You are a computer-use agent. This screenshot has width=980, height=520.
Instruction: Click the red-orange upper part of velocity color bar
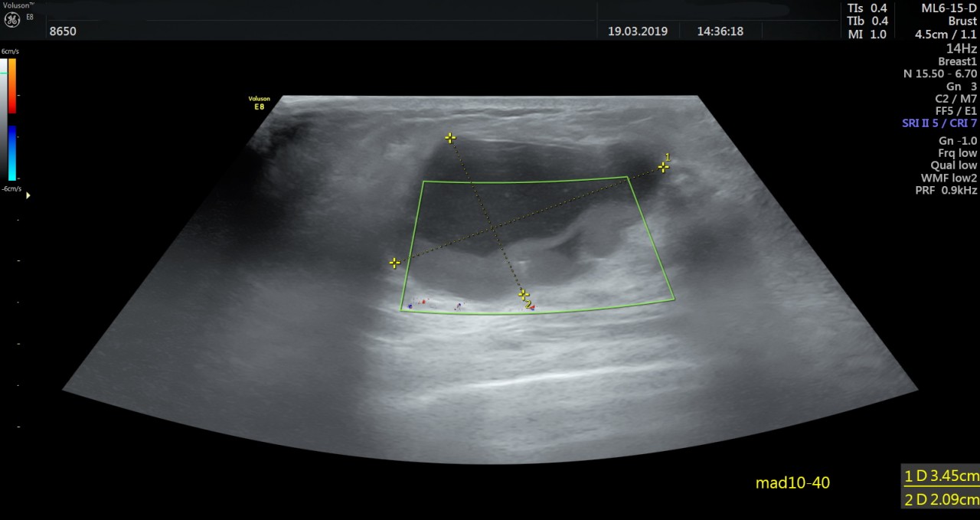(12, 84)
